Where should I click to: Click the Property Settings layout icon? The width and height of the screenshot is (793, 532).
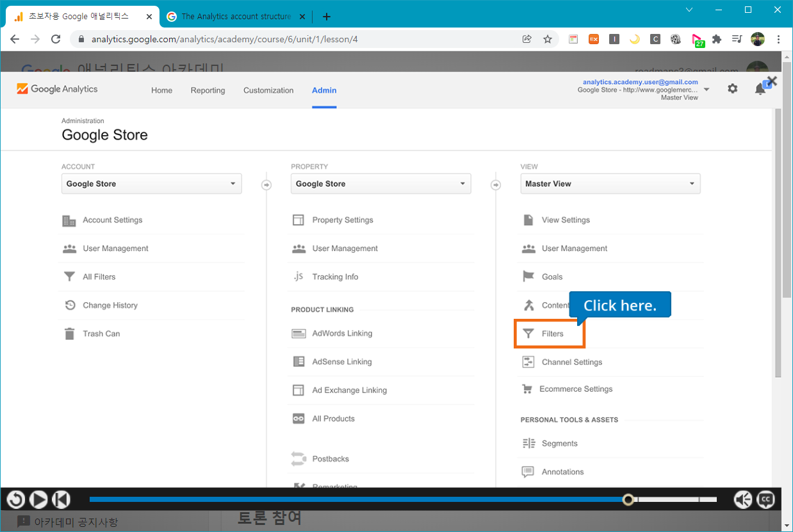(298, 220)
